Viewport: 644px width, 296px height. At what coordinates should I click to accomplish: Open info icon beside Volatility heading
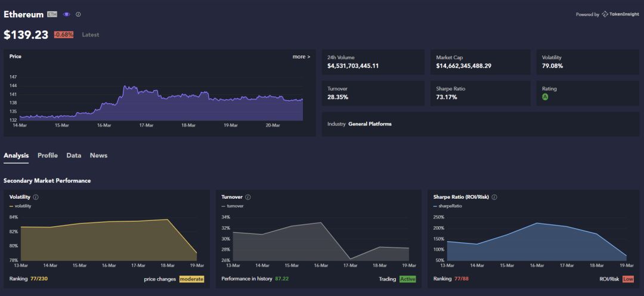36,197
